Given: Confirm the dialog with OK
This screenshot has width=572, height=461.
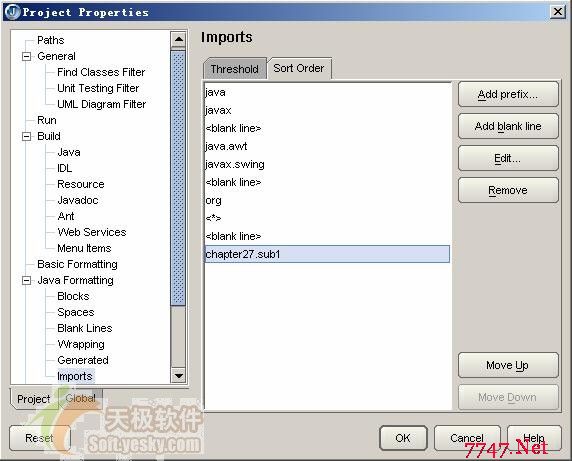Looking at the screenshot, I should coord(403,438).
